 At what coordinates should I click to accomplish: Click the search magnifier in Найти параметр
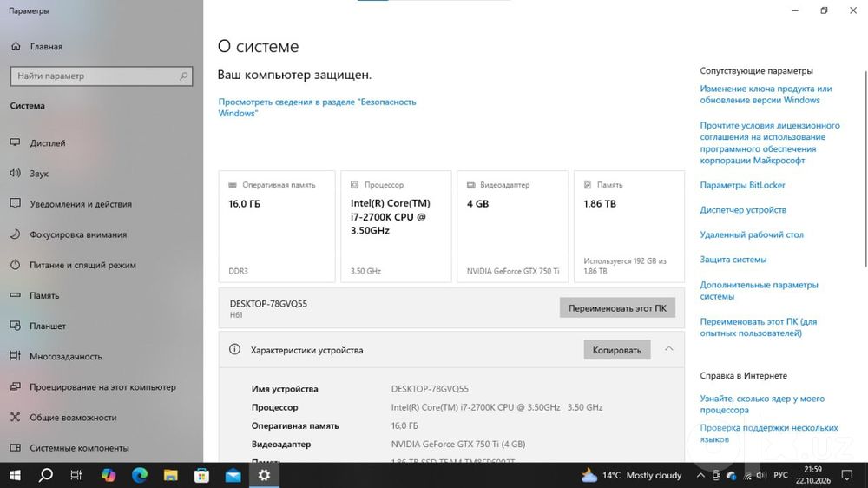(183, 76)
